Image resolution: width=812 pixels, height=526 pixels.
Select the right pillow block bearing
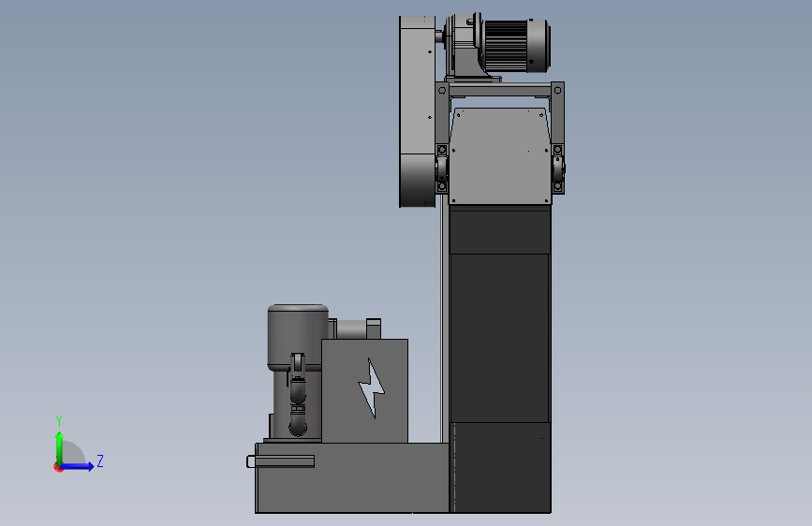(x=558, y=168)
